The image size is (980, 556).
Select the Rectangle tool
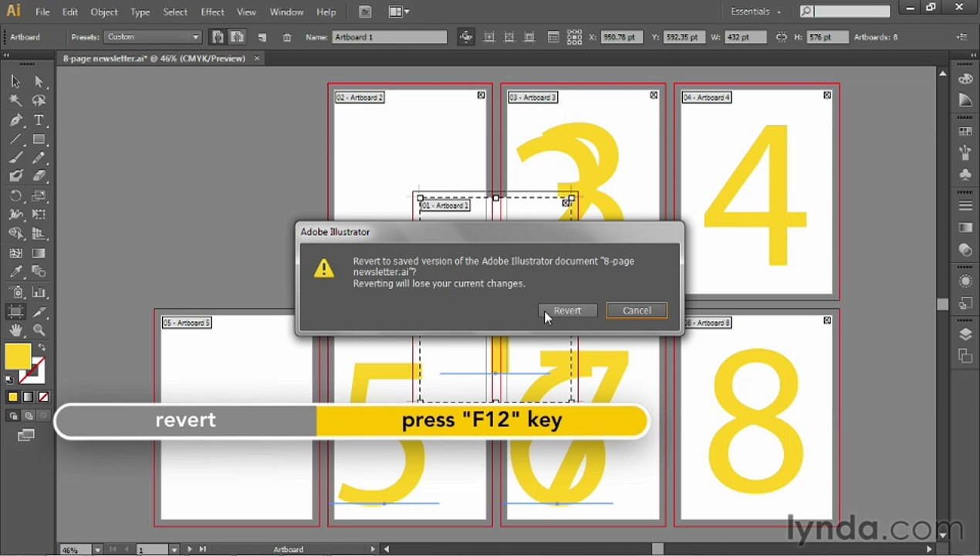(39, 139)
